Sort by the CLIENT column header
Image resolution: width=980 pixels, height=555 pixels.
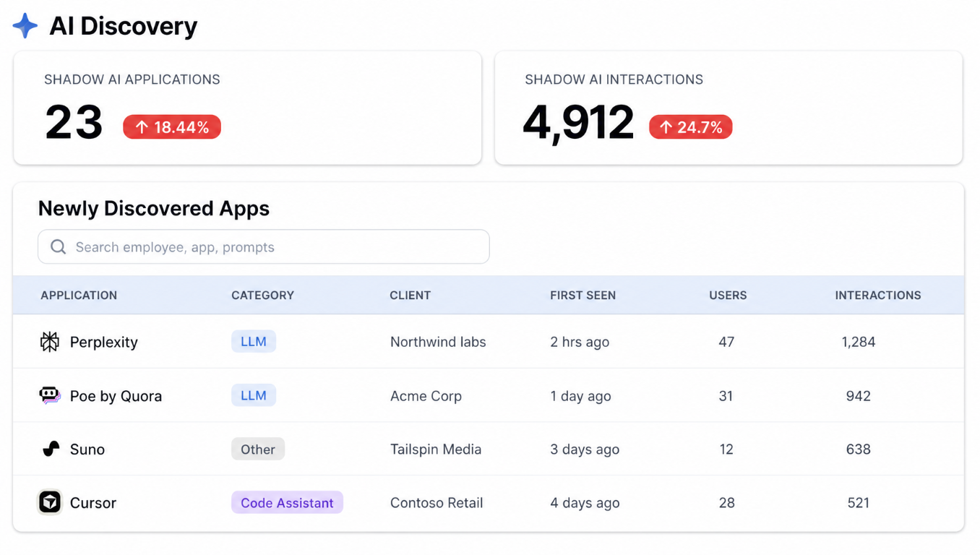410,296
